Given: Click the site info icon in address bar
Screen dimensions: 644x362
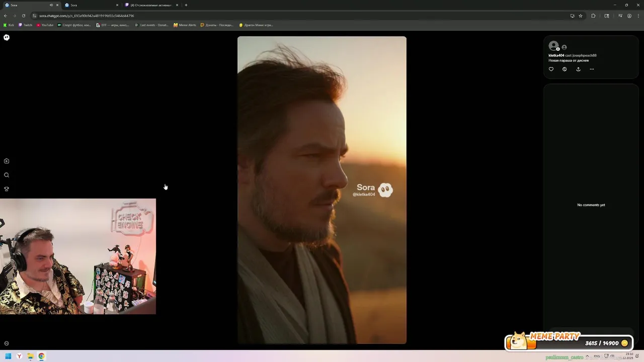Looking at the screenshot, I should point(34,16).
